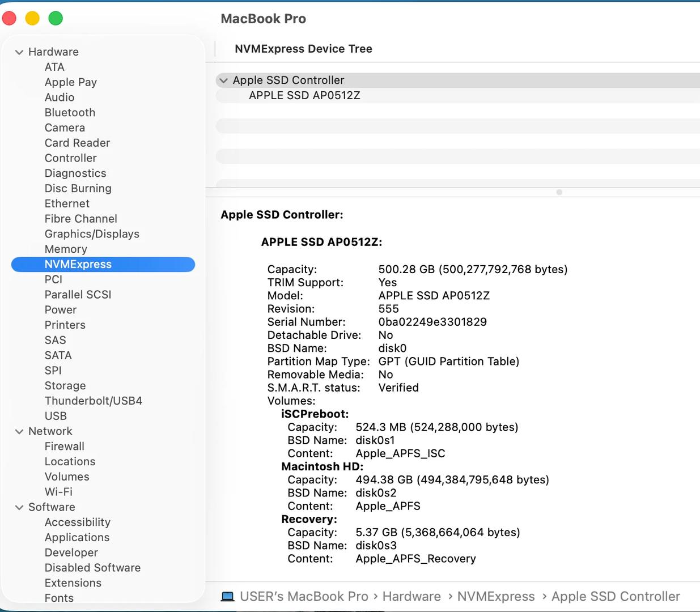Click USER's MacBook Pro in path bar
The height and width of the screenshot is (612, 700).
coord(304,596)
